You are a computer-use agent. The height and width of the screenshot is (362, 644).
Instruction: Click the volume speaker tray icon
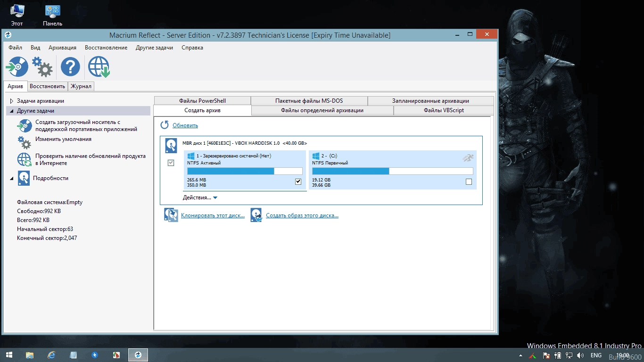pyautogui.click(x=580, y=355)
